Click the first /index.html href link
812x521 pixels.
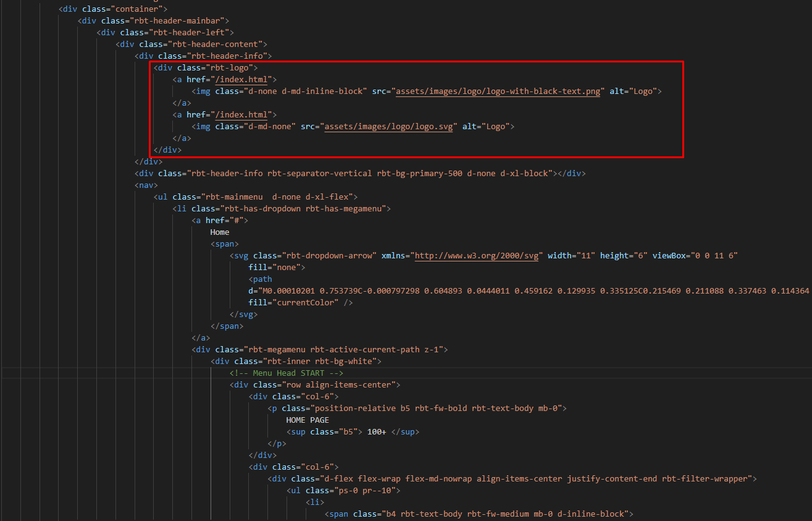coord(243,79)
